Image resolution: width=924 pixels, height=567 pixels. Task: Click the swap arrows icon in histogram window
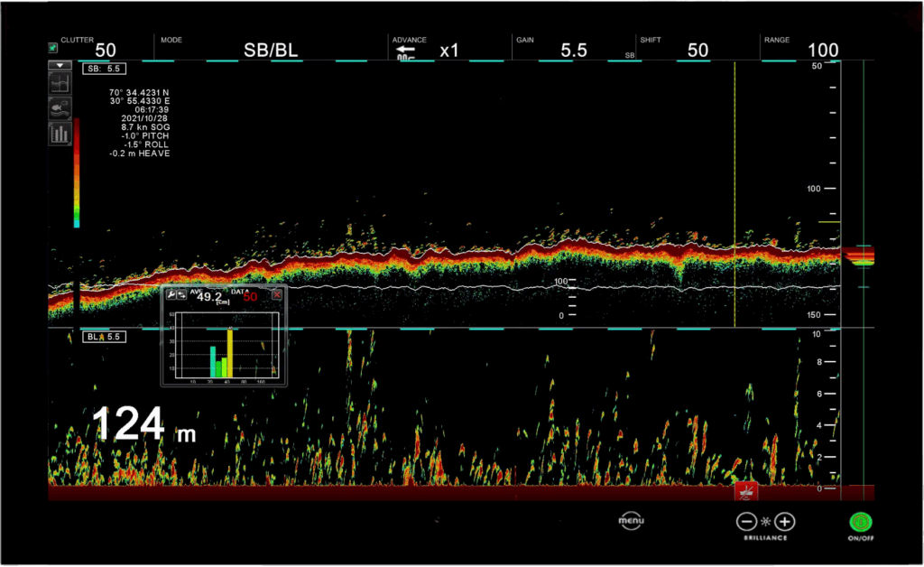pyautogui.click(x=181, y=294)
